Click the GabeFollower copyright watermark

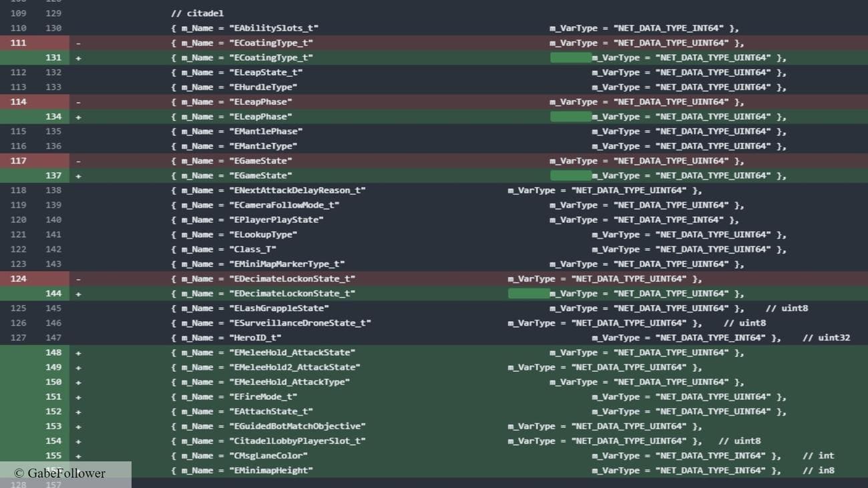click(60, 473)
